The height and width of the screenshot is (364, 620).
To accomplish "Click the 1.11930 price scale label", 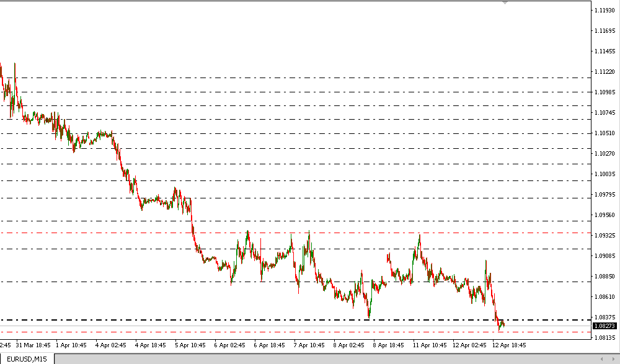I will [x=604, y=10].
